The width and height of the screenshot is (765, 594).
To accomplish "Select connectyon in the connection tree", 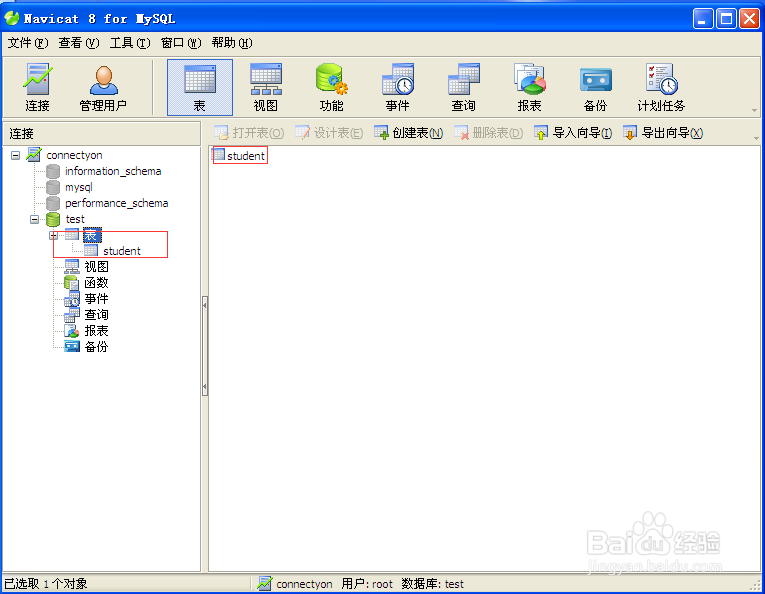I will click(x=74, y=155).
